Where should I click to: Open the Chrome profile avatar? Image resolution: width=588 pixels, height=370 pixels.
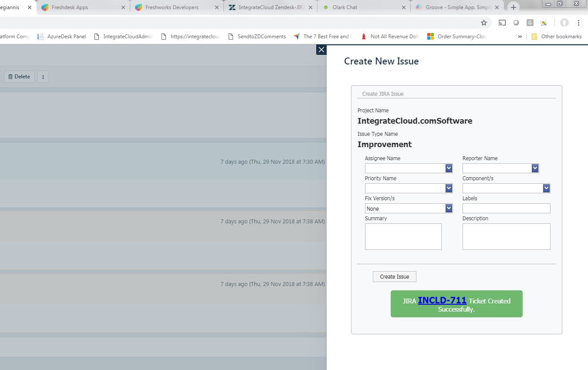564,23
